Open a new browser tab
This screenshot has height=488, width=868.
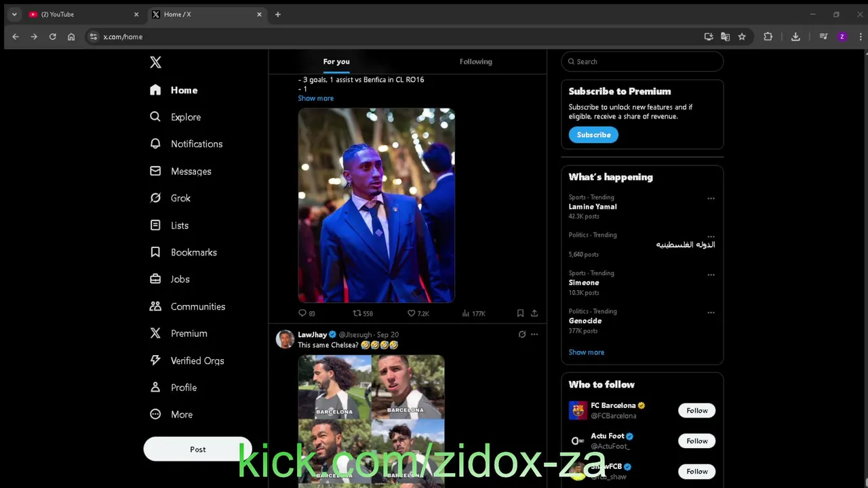tap(277, 14)
